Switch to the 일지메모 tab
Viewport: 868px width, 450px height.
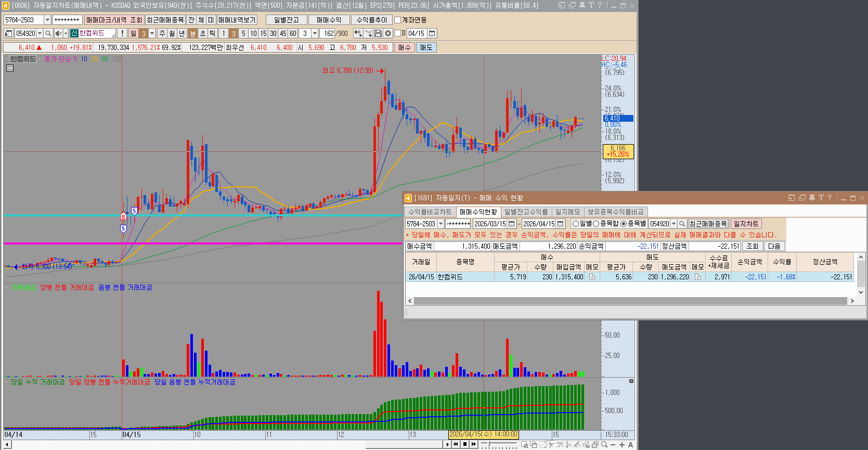(x=568, y=212)
